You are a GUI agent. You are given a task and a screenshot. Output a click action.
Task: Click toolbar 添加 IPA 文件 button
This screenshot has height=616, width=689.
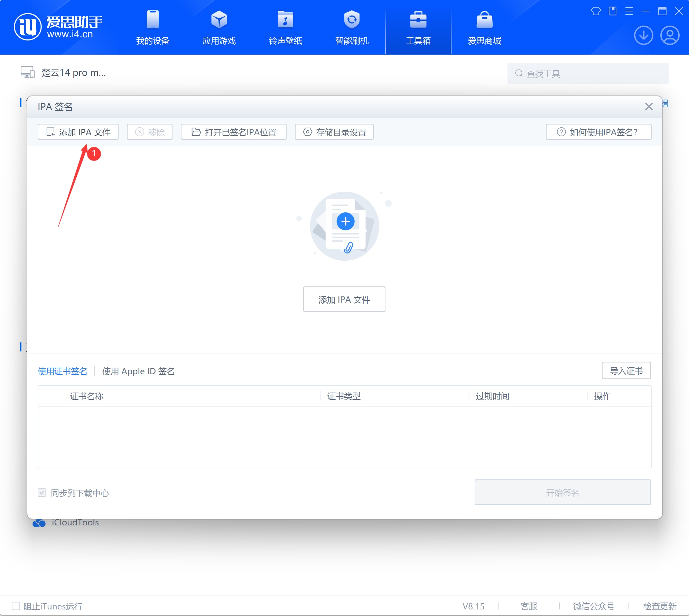tap(78, 132)
